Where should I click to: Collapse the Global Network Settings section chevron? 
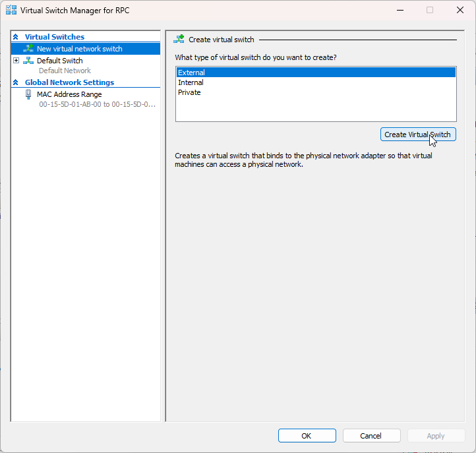coord(16,82)
